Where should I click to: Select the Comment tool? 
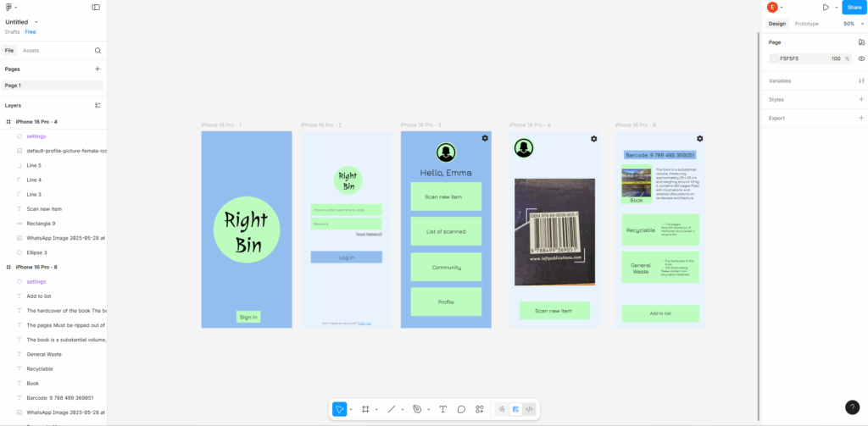pyautogui.click(x=461, y=409)
